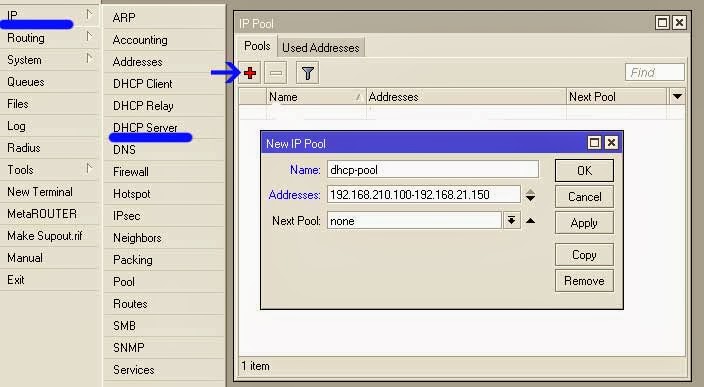The width and height of the screenshot is (704, 387).
Task: Sort by Name column header
Action: 316,97
